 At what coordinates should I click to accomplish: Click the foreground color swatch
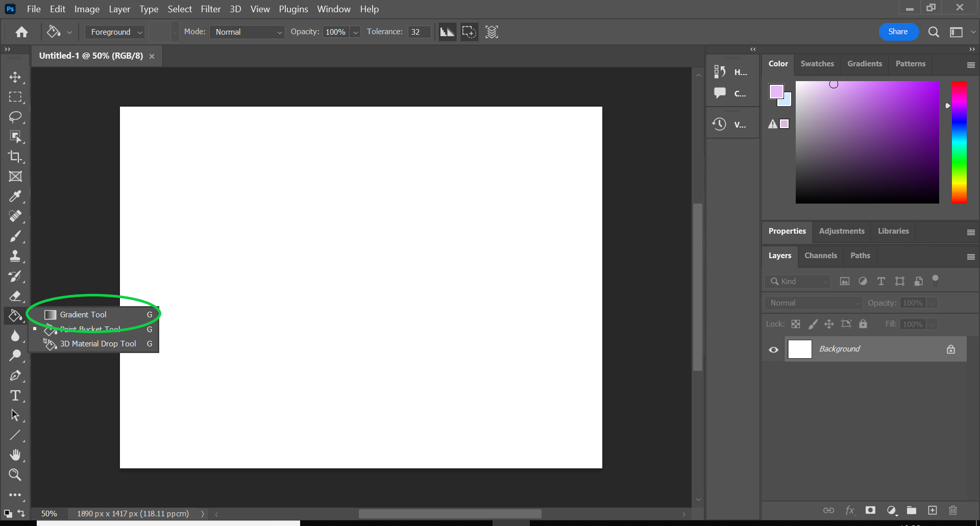coord(776,91)
